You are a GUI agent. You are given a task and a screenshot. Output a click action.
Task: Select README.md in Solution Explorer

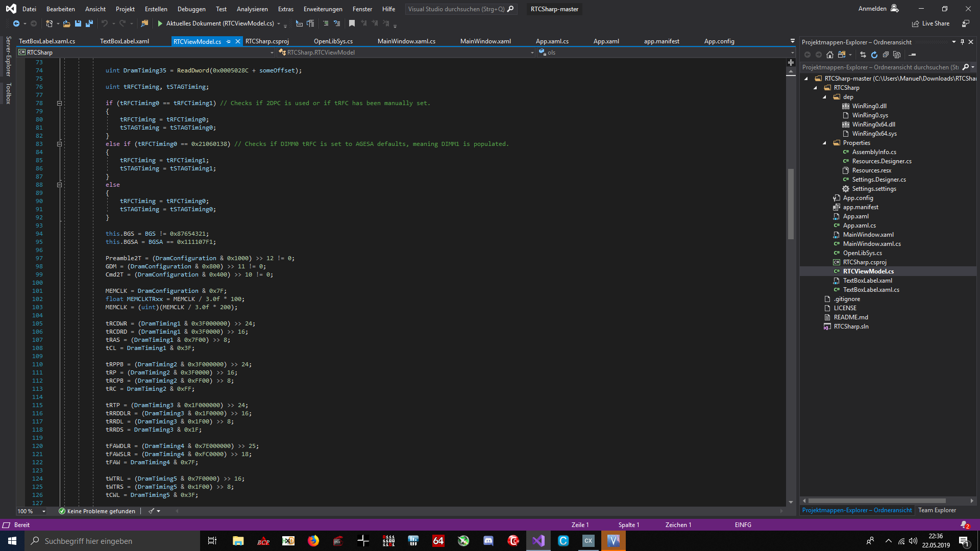tap(851, 317)
